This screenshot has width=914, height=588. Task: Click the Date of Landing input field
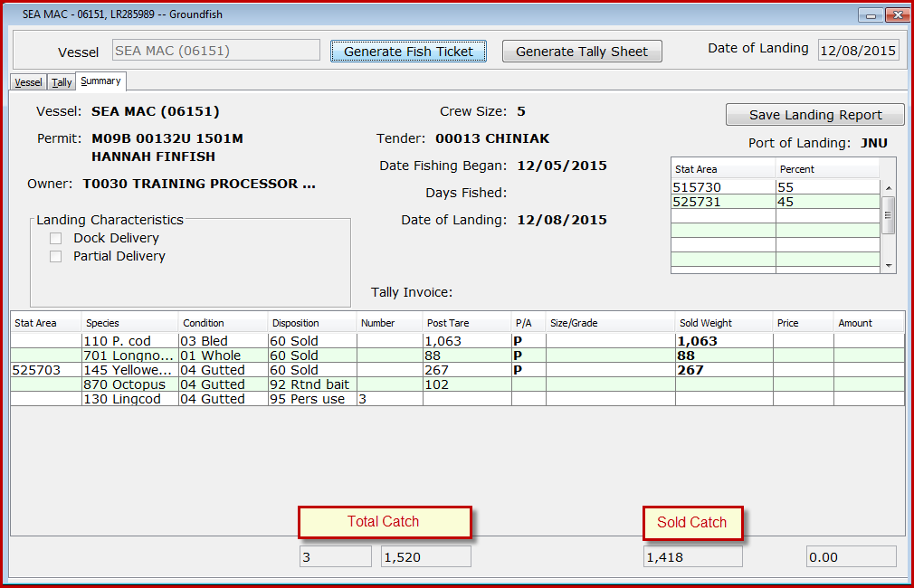coord(857,51)
